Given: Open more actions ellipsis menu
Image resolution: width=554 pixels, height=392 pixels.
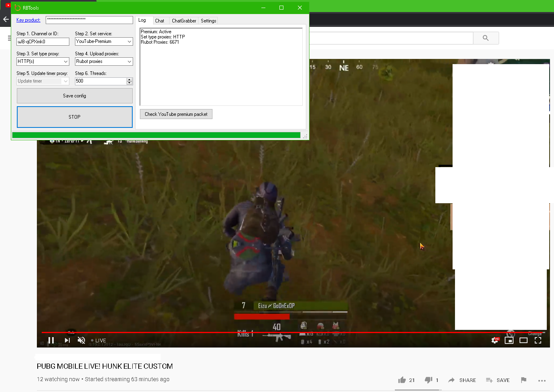Looking at the screenshot, I should tap(542, 380).
